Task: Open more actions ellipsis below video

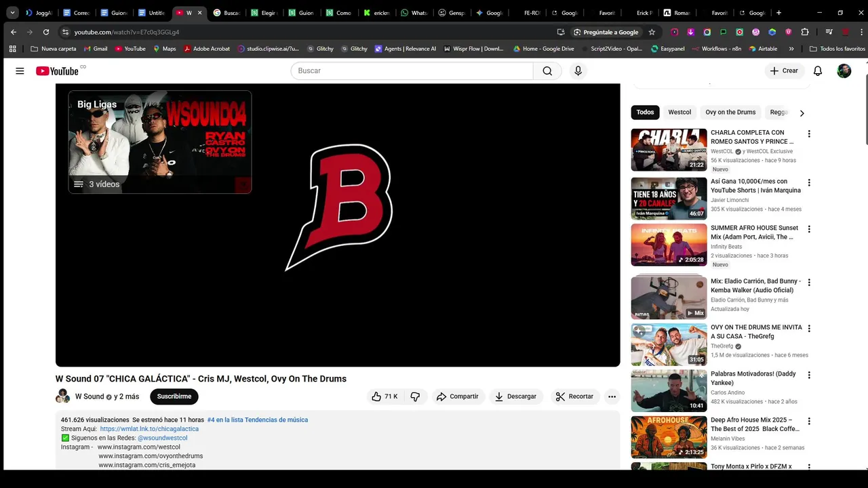Action: coord(612,396)
